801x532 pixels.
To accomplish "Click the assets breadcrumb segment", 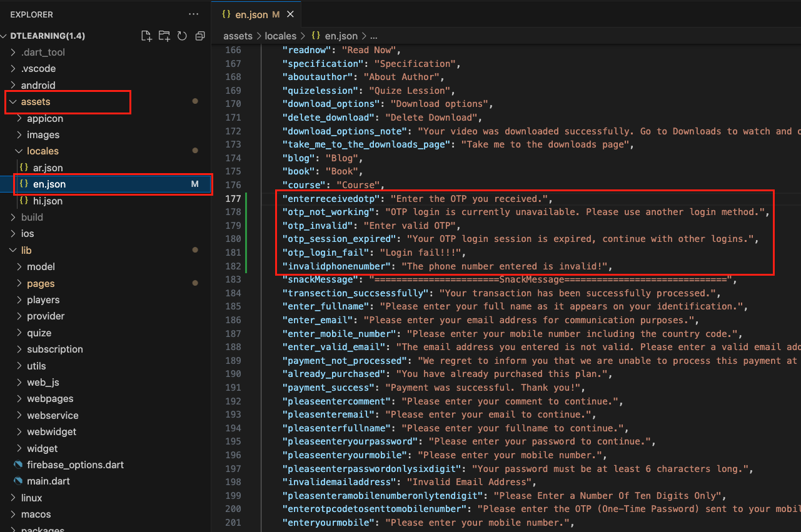I will 238,36.
